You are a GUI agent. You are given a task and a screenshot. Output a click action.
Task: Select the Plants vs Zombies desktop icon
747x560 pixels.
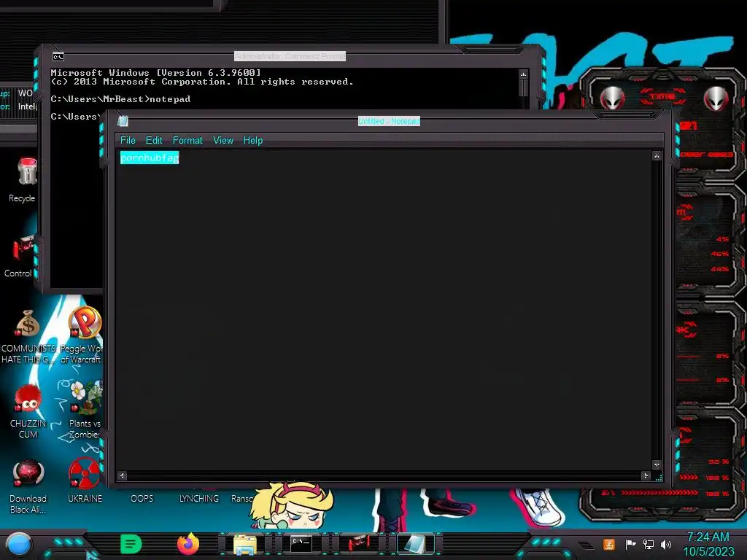point(85,410)
